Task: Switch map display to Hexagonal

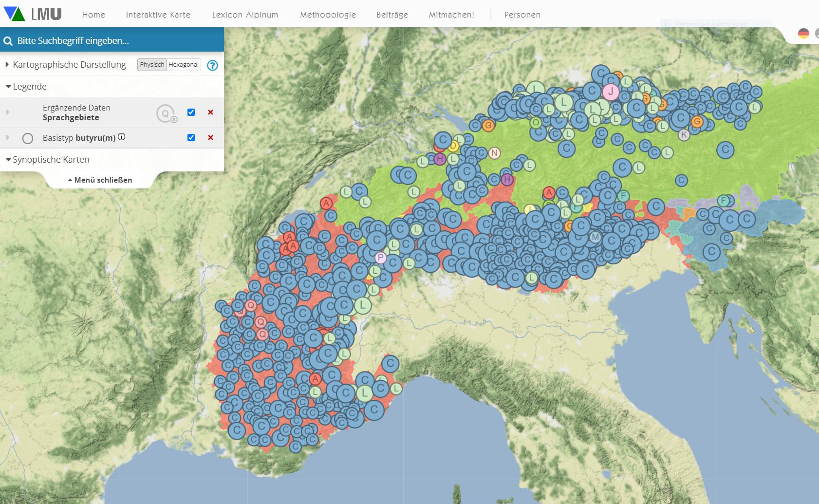Action: click(x=184, y=65)
